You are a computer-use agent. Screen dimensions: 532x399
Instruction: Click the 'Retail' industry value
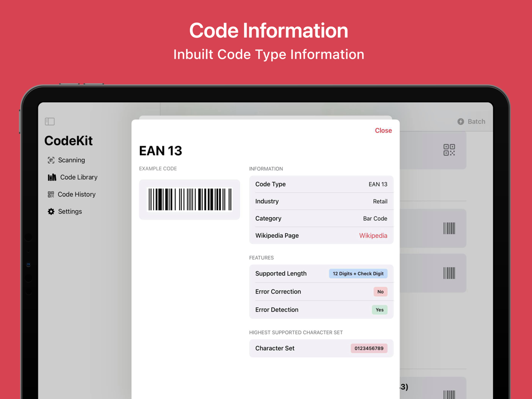(x=380, y=202)
